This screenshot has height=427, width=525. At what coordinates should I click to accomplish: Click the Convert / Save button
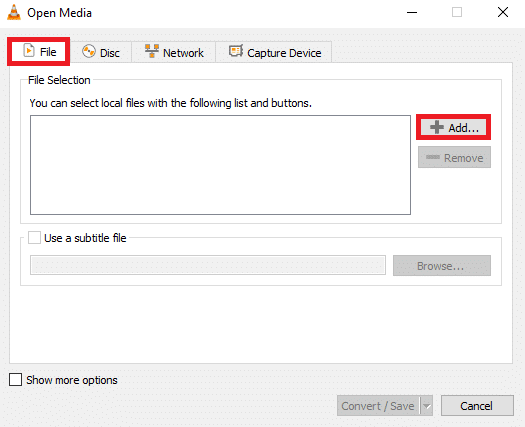[378, 406]
